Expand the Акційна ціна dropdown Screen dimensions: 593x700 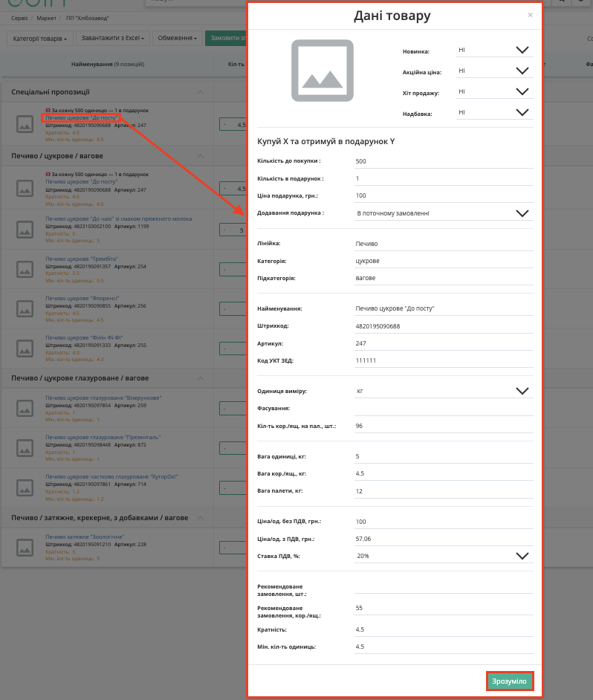pyautogui.click(x=495, y=71)
